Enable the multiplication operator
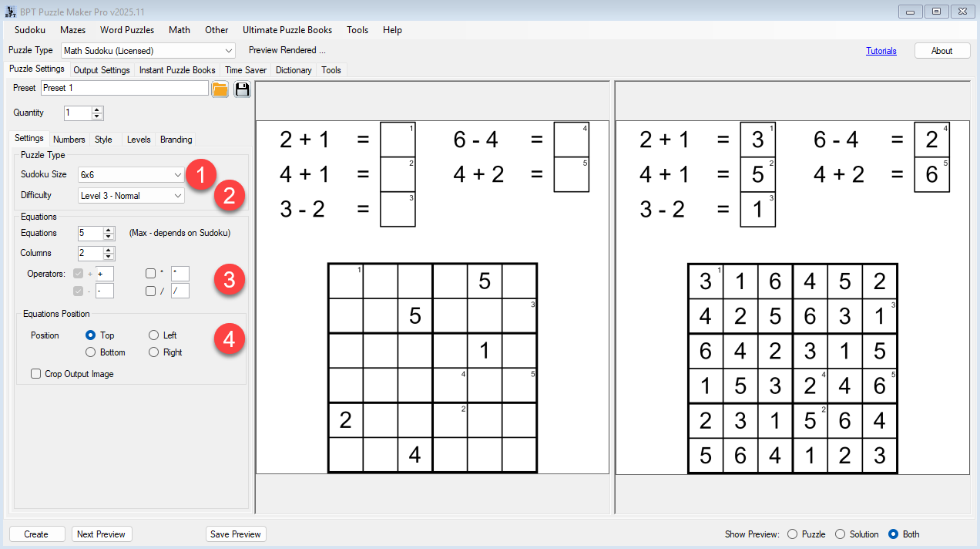This screenshot has height=549, width=980. pyautogui.click(x=150, y=273)
